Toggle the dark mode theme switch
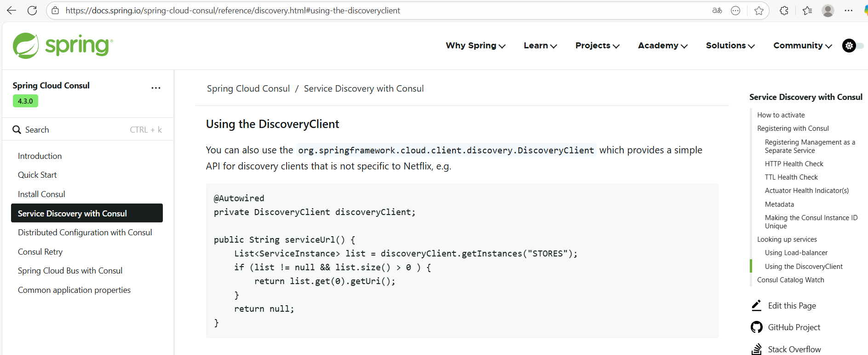Image resolution: width=868 pixels, height=355 pixels. coord(853,46)
